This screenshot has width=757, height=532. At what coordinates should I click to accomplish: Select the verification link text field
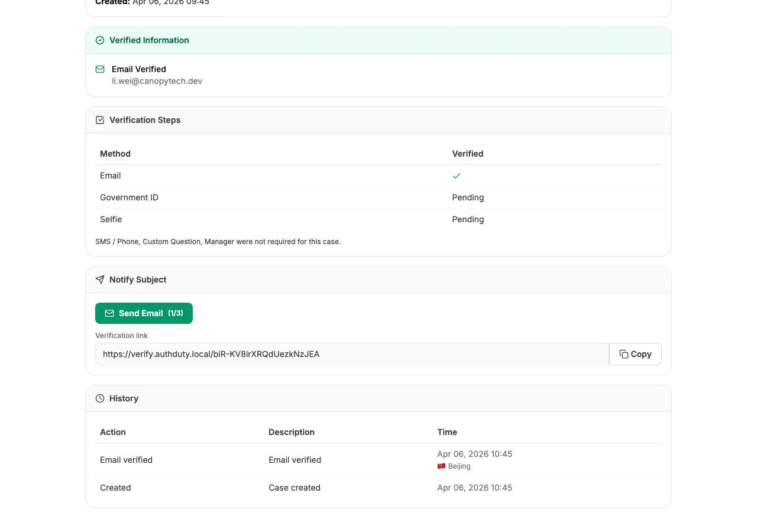click(352, 353)
